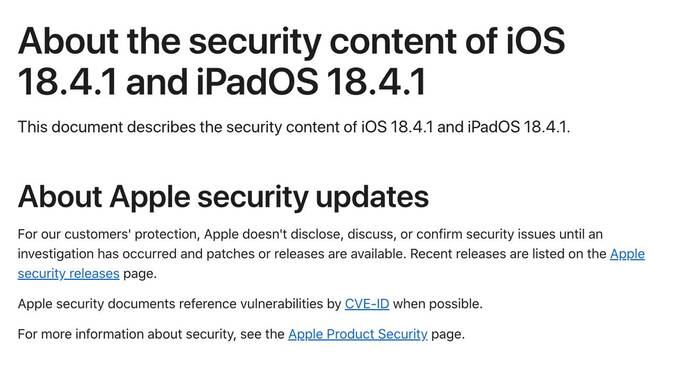Click the words 'investigation has occurred'
The width and height of the screenshot is (680, 378).
coord(97,254)
